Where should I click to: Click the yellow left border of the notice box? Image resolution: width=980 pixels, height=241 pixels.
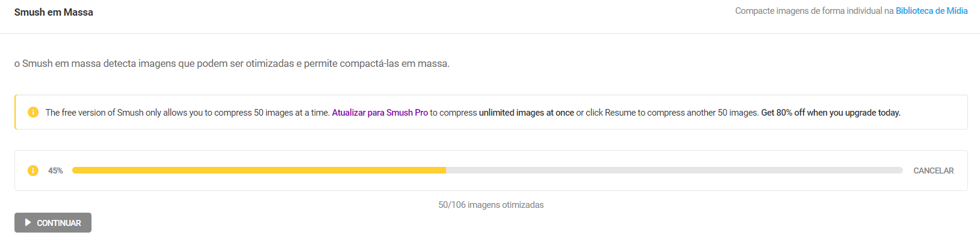pos(15,112)
